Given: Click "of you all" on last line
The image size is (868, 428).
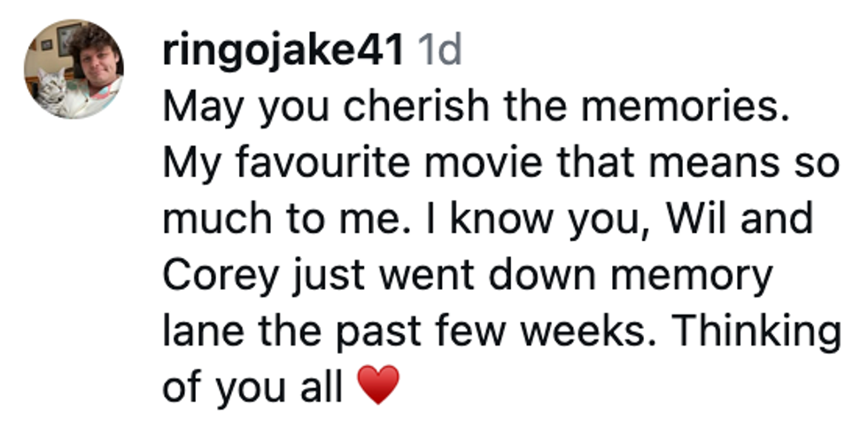Looking at the screenshot, I should pyautogui.click(x=252, y=387).
